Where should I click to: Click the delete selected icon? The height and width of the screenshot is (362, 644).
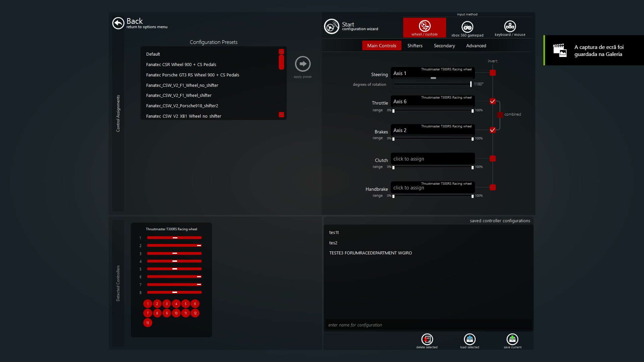427,339
